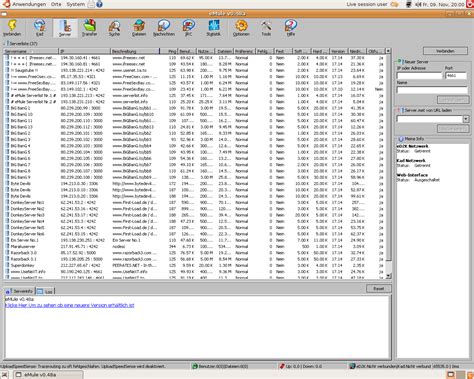Image resolution: width=474 pixels, height=379 pixels.
Task: Click the users icon in status bar
Action: click(x=195, y=366)
